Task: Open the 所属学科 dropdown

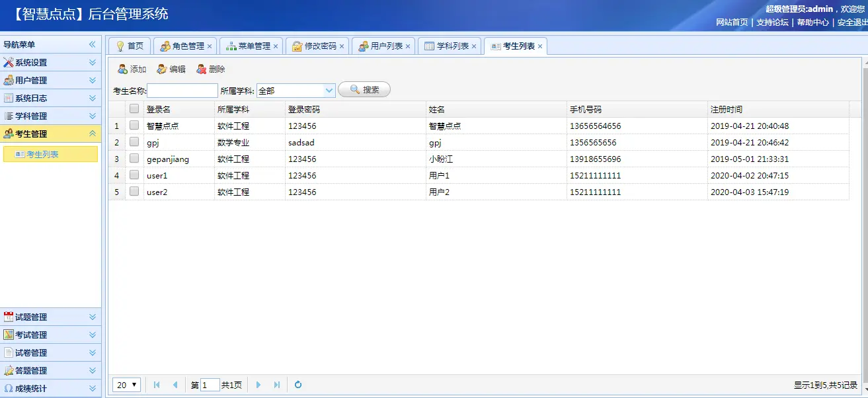Action: (x=329, y=91)
